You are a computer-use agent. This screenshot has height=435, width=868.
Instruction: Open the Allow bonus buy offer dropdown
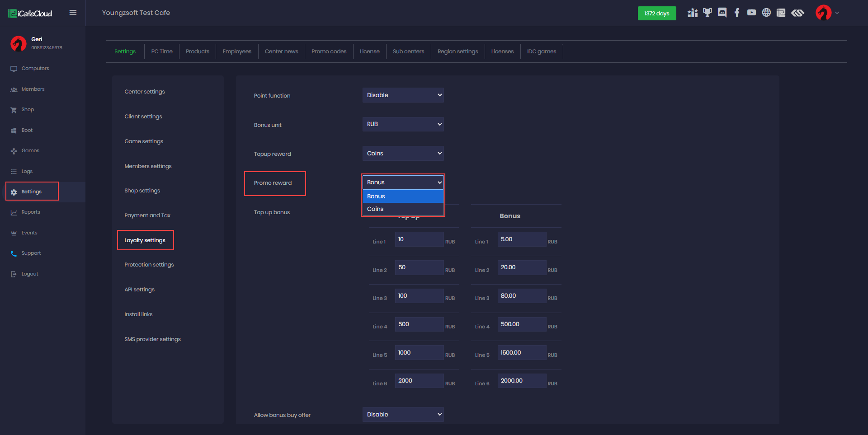point(403,414)
